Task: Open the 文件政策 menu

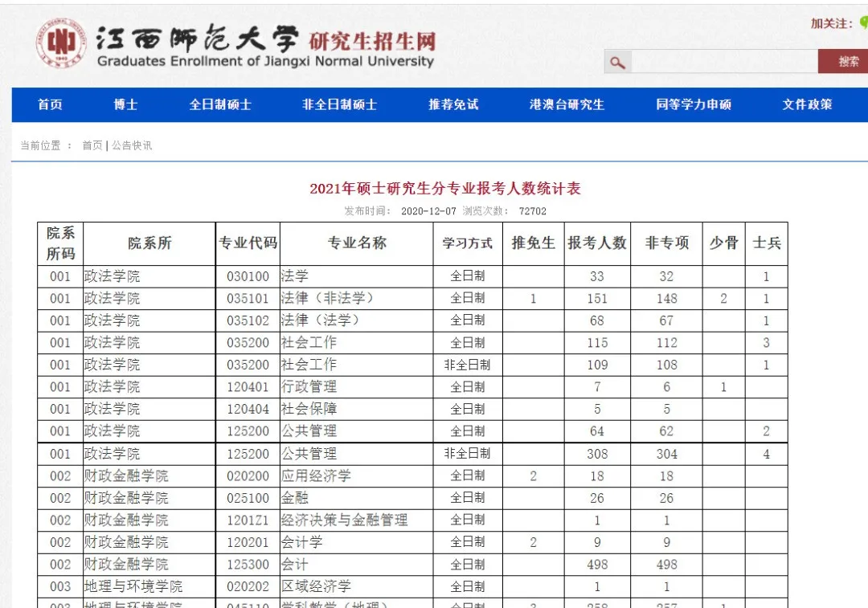Action: pyautogui.click(x=806, y=104)
